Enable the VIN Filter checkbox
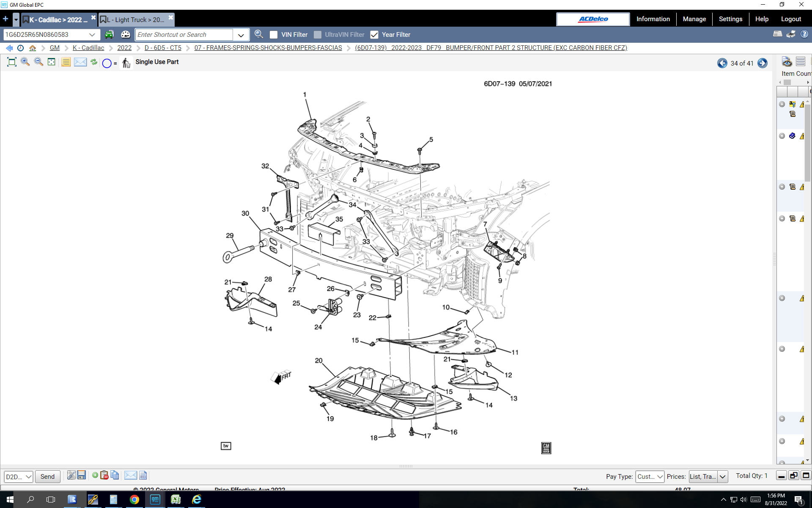The height and width of the screenshot is (508, 812). pos(274,35)
